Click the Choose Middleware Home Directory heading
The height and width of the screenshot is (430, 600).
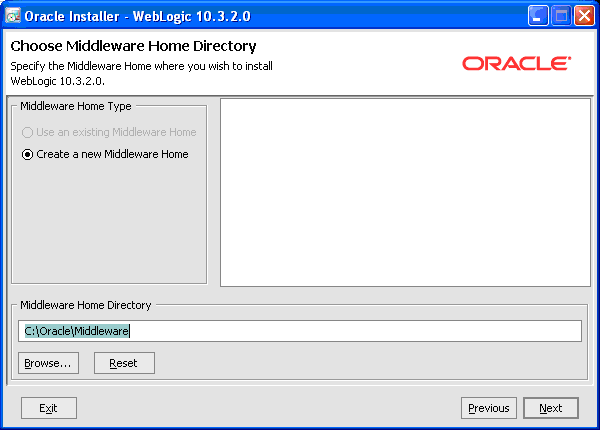tap(133, 46)
